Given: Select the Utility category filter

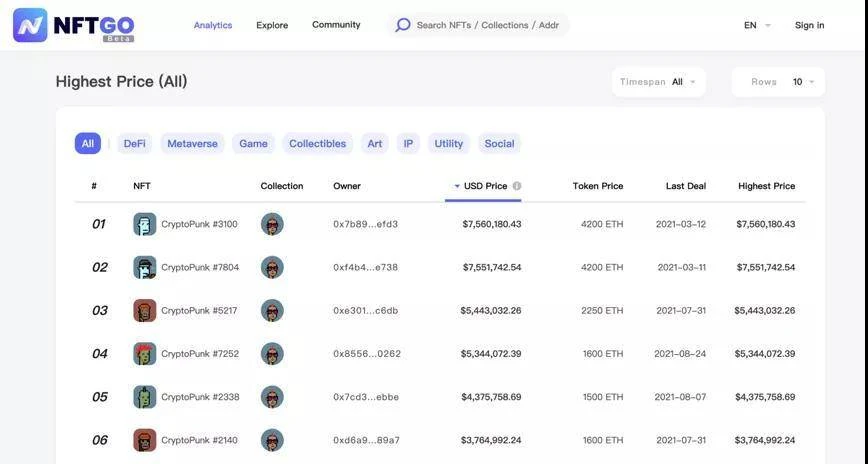Looking at the screenshot, I should [448, 143].
